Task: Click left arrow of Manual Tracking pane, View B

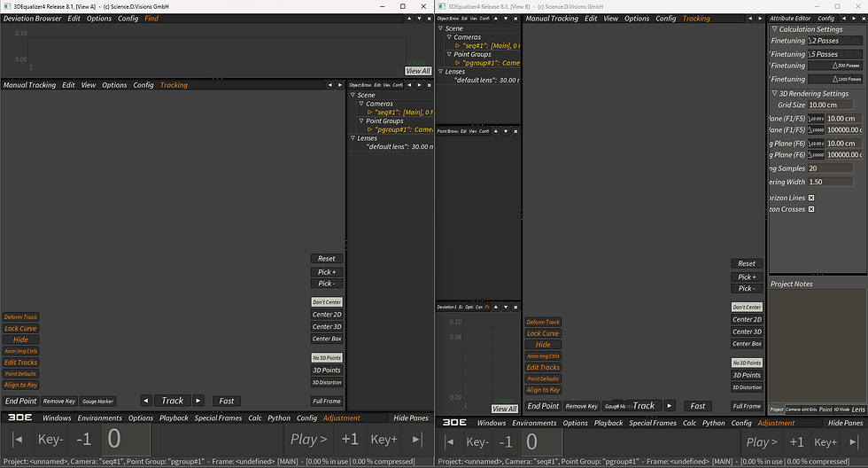Action: (x=750, y=19)
